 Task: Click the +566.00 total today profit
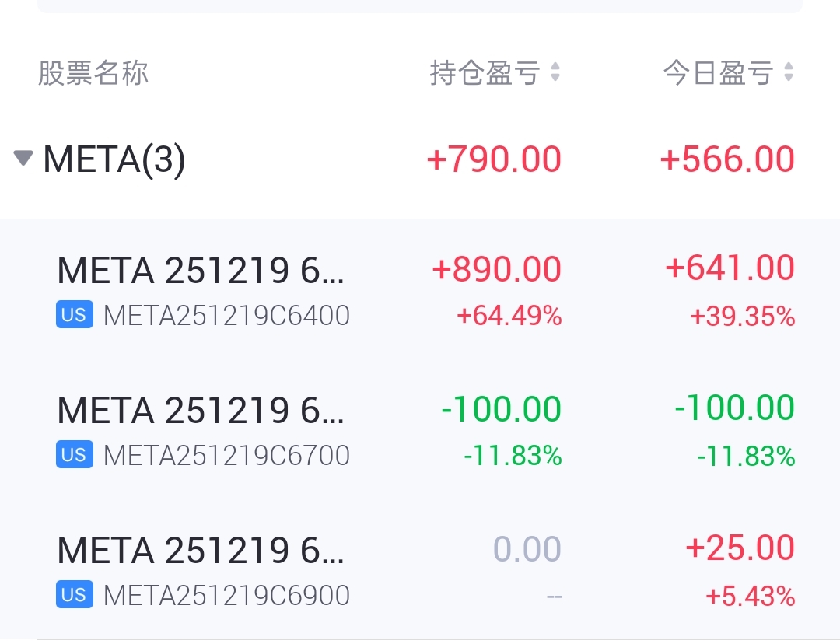(727, 159)
